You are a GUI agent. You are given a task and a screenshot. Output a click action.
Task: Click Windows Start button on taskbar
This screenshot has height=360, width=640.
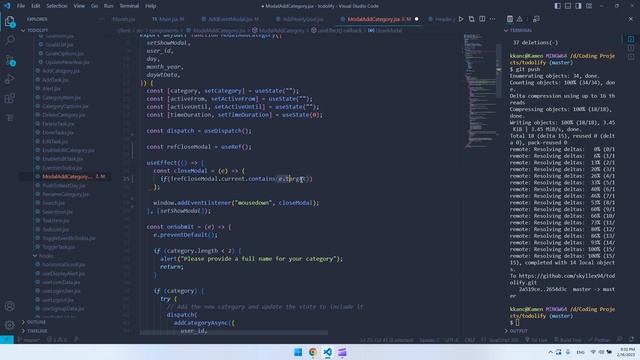click(298, 352)
